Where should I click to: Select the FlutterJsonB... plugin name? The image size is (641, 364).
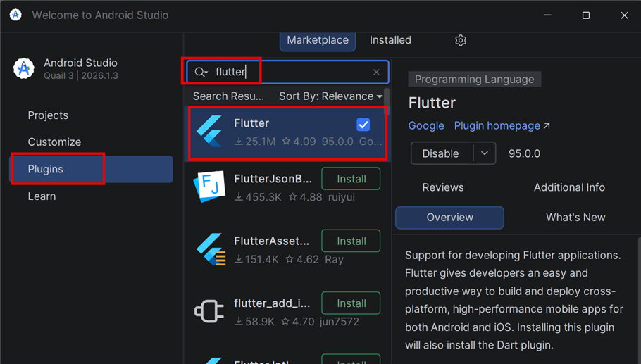[x=273, y=179]
